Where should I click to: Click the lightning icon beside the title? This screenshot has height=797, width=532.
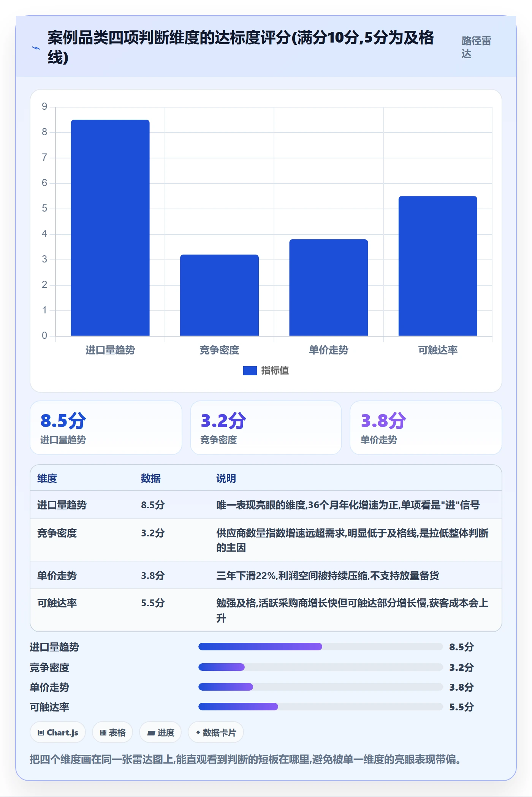(x=36, y=48)
